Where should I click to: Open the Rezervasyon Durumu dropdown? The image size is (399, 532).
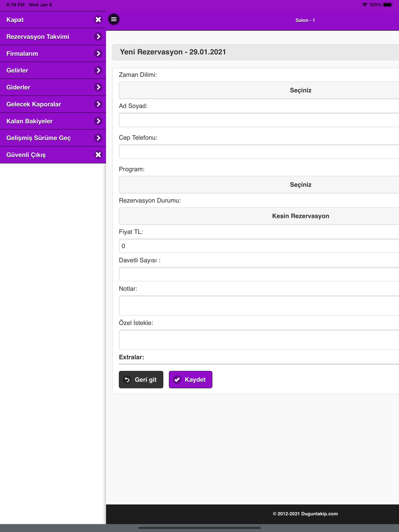259,216
